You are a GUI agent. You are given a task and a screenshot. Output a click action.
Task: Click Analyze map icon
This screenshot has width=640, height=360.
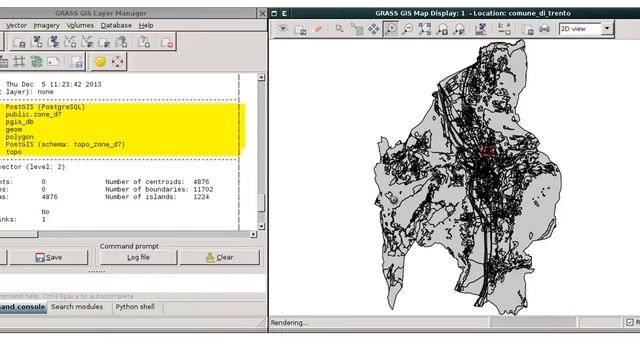(481, 29)
